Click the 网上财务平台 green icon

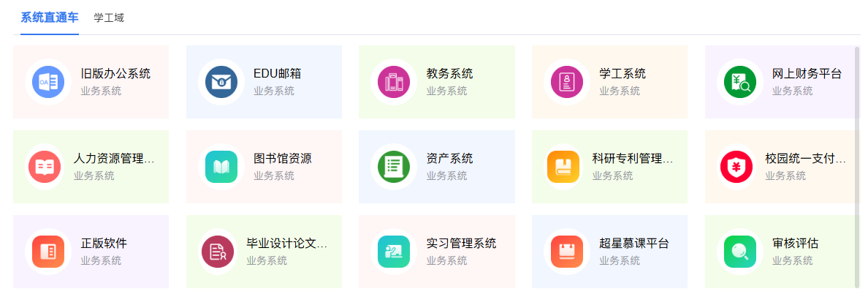point(739,82)
